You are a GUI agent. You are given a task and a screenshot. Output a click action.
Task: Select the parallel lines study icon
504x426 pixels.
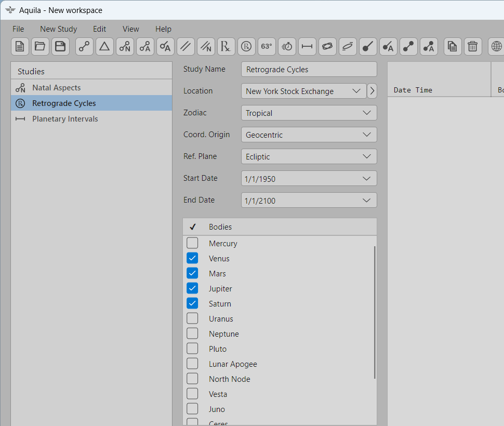[185, 47]
